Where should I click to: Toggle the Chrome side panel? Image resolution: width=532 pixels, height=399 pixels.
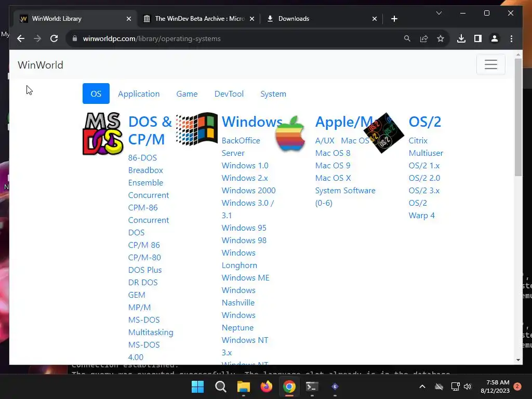click(478, 38)
